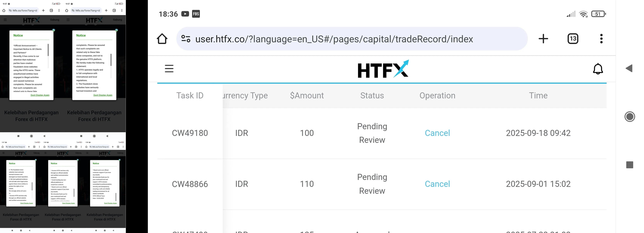Tap the Android recents square at the far right edge
This screenshot has height=233, width=644.
coord(629,165)
